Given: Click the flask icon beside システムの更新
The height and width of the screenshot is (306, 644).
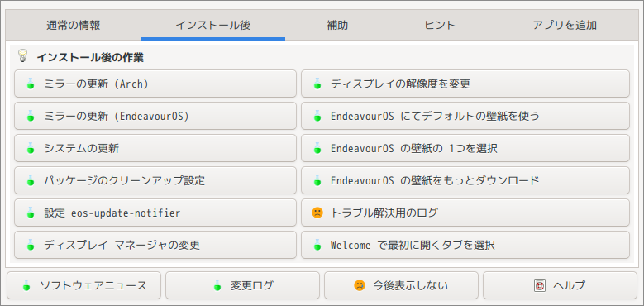Looking at the screenshot, I should (x=30, y=148).
